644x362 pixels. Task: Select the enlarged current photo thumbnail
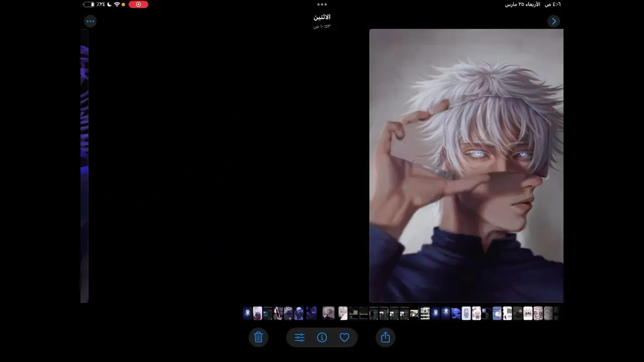pos(329,313)
